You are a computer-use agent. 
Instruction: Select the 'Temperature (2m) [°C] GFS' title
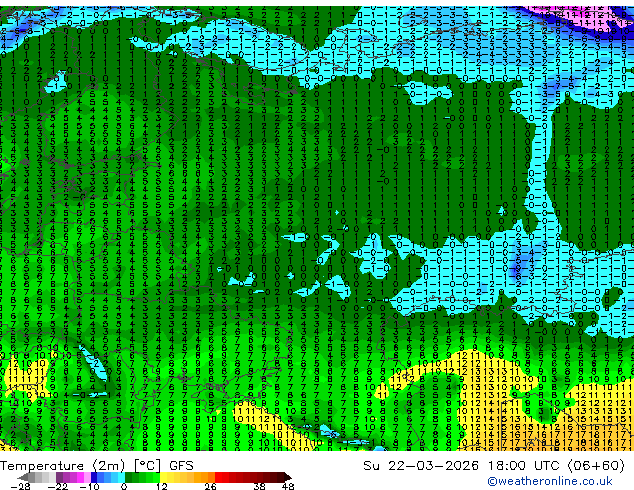tap(97, 466)
